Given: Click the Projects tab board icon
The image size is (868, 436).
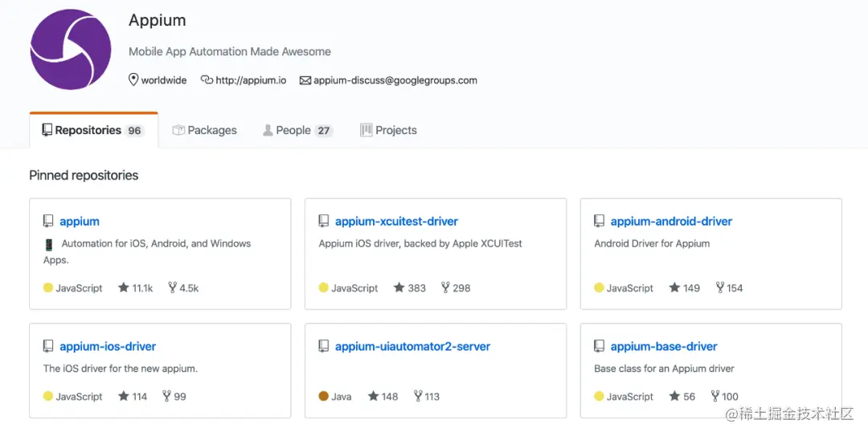Looking at the screenshot, I should tap(366, 130).
